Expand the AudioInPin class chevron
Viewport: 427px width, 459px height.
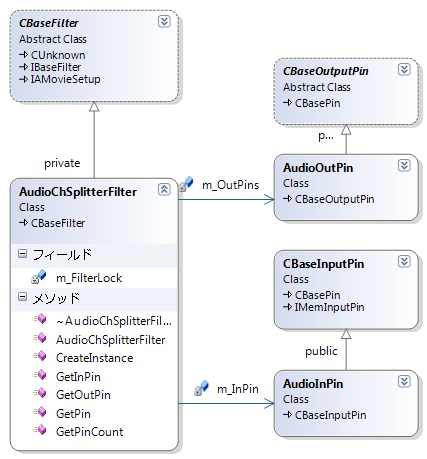pyautogui.click(x=404, y=382)
